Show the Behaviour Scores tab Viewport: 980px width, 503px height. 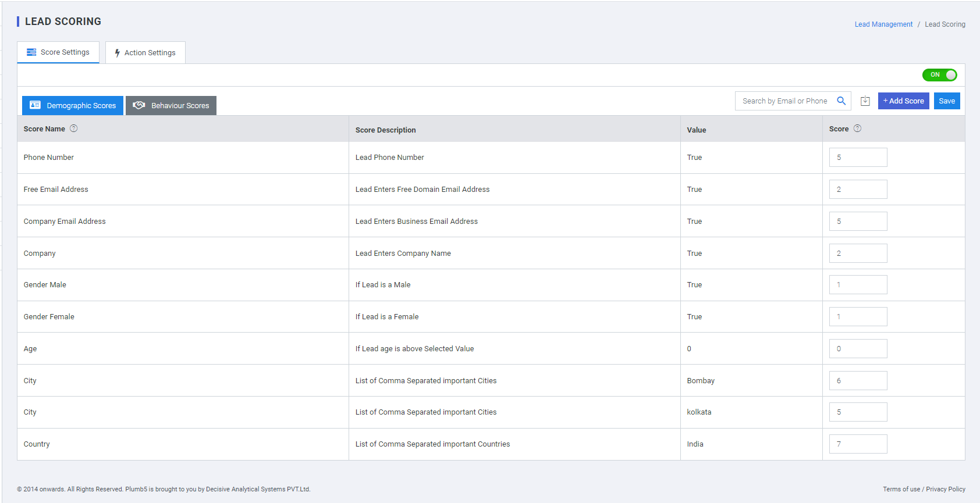pyautogui.click(x=171, y=105)
